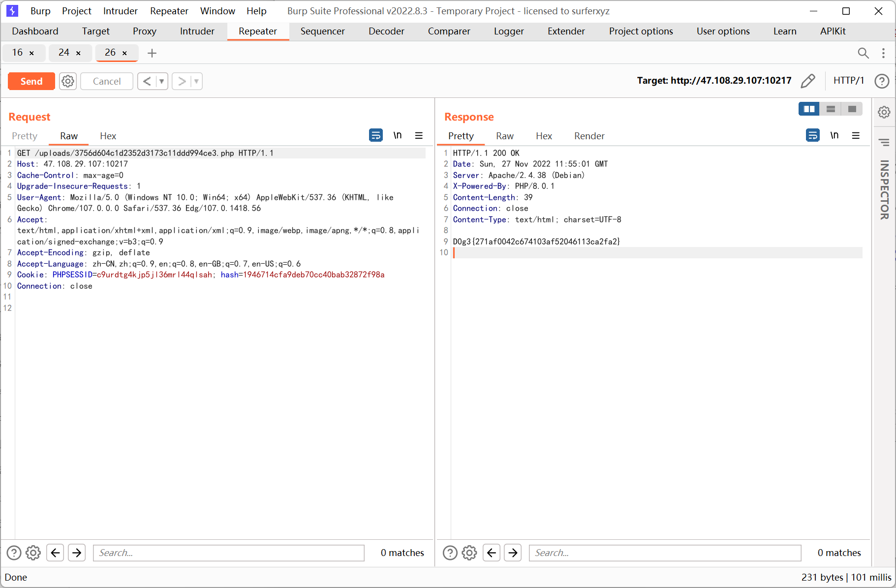The width and height of the screenshot is (896, 588).
Task: Open the Dashboard tool tab
Action: (35, 31)
